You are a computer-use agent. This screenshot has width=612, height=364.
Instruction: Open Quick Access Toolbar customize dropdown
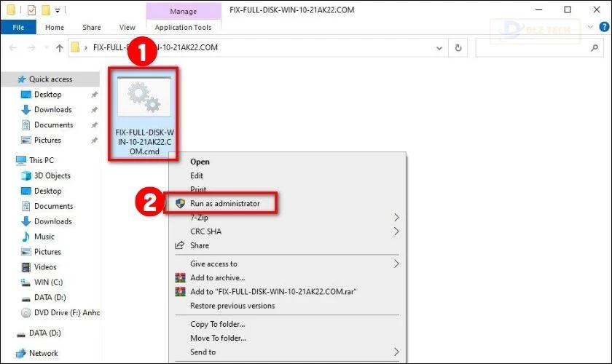(x=58, y=10)
